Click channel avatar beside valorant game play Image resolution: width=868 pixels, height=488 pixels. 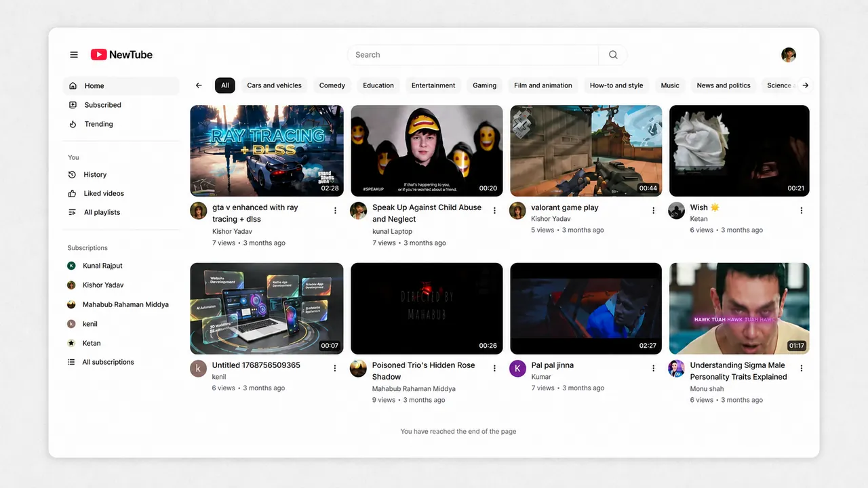(x=517, y=210)
